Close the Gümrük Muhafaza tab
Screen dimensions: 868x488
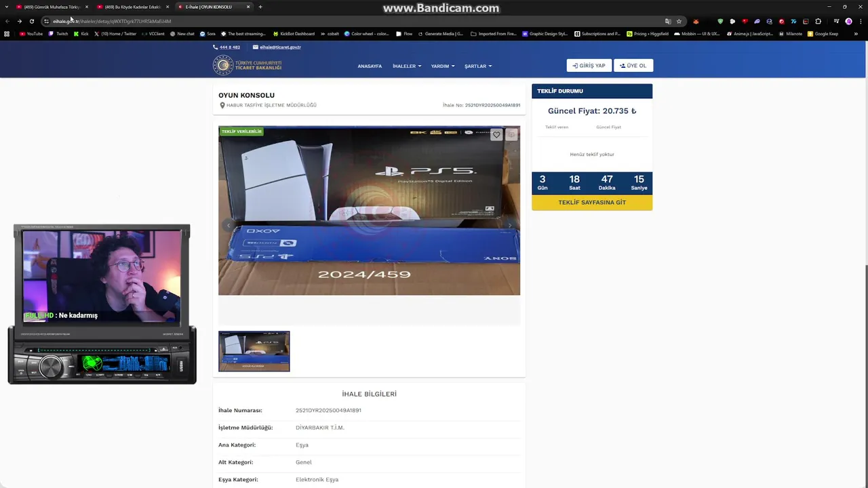87,7
